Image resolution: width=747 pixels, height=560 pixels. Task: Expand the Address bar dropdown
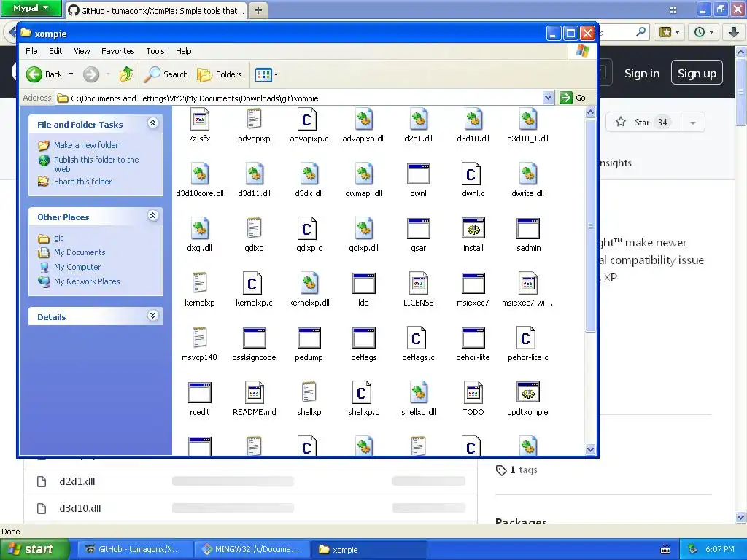(548, 98)
